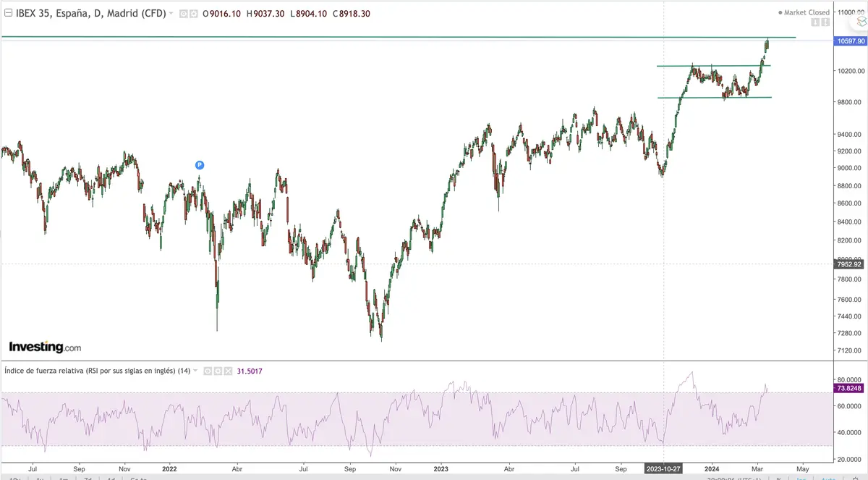This screenshot has width=868, height=480.
Task: Click the 73.8248 RSI value label
Action: pyautogui.click(x=851, y=388)
